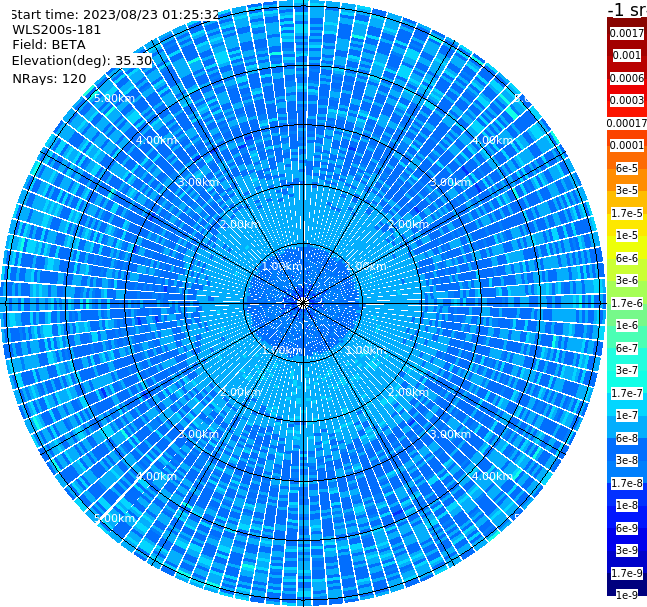Image resolution: width=647 pixels, height=607 pixels.
Task: Select the WLS200s-181 instrument label
Action: pos(57,30)
